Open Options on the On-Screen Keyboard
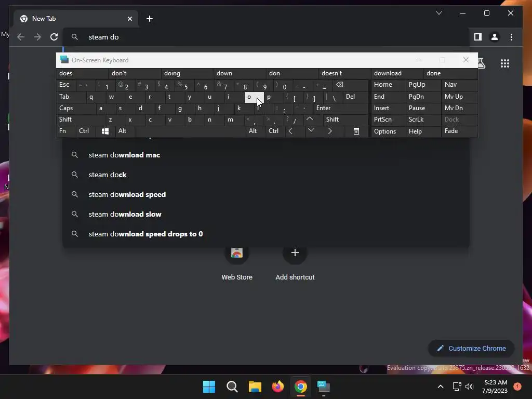Image resolution: width=532 pixels, height=399 pixels. pos(388,131)
